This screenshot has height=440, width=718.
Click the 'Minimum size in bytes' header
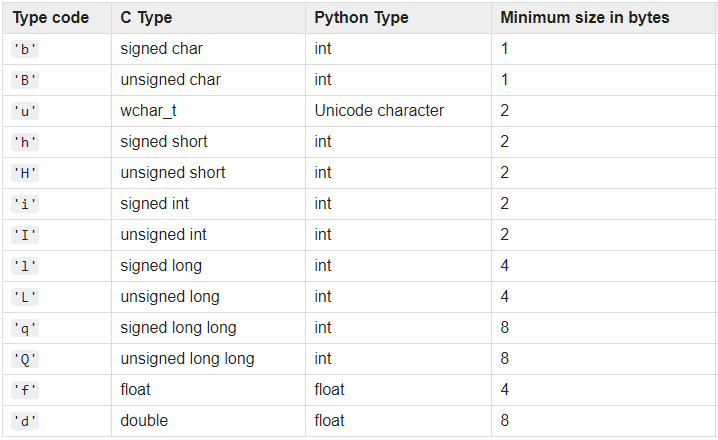click(x=585, y=18)
